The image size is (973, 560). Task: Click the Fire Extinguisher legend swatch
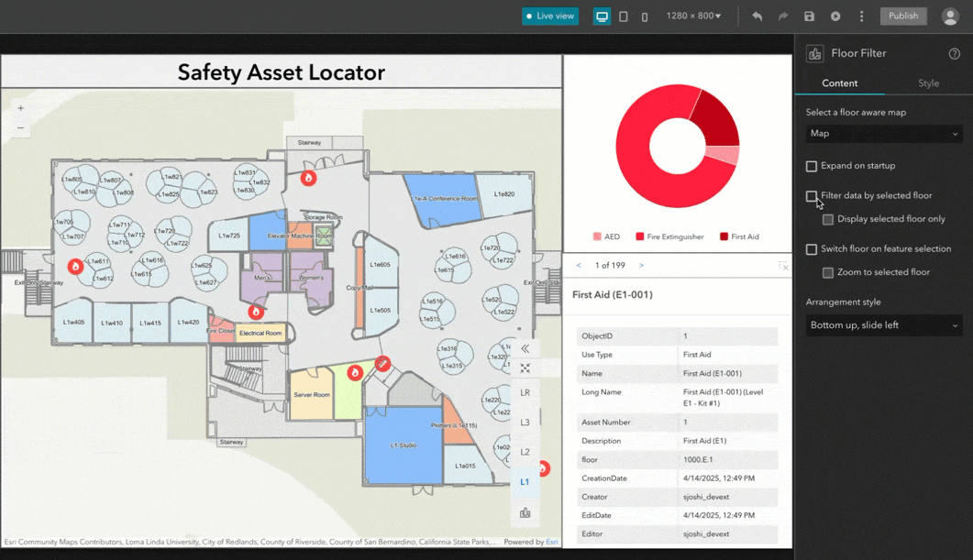640,236
